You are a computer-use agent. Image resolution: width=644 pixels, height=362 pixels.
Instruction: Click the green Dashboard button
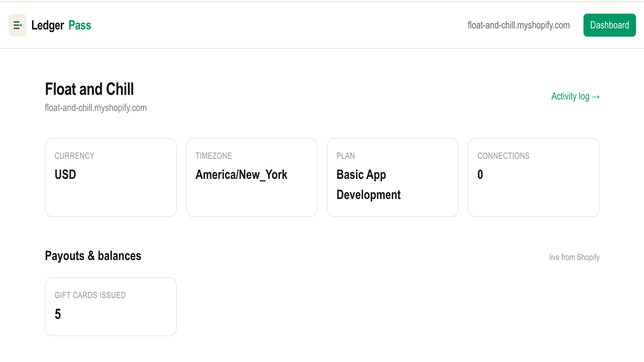click(609, 25)
